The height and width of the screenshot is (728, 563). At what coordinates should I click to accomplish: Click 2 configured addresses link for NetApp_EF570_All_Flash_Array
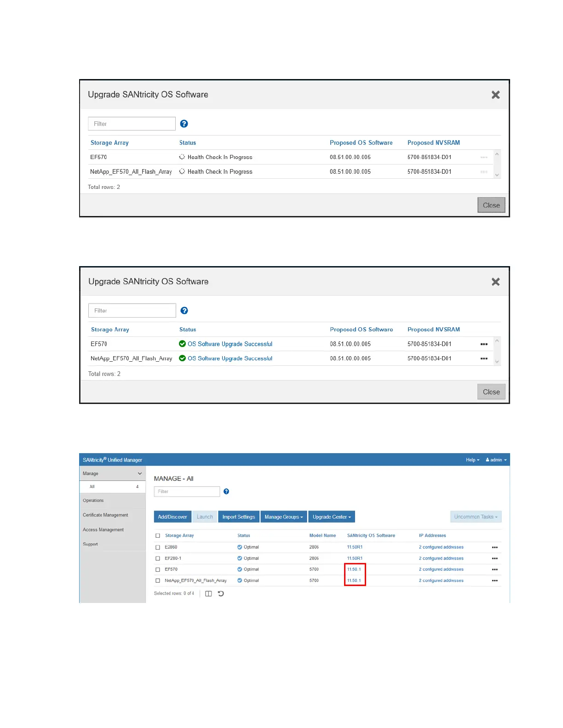[x=441, y=580]
